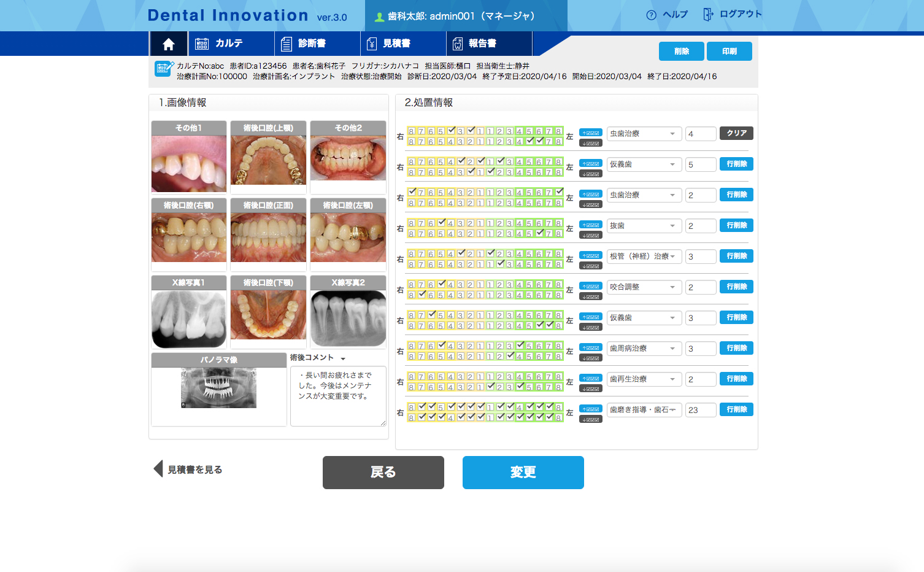Image resolution: width=924 pixels, height=572 pixels.
Task: Check all lower teeth in the 歯周病治療 row
Action: click(591, 358)
